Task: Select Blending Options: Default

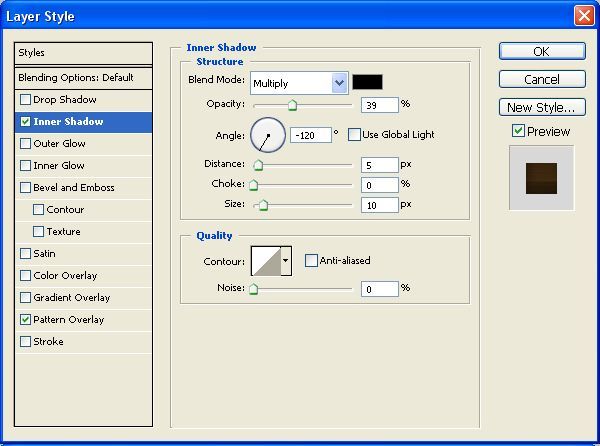Action: tap(84, 77)
